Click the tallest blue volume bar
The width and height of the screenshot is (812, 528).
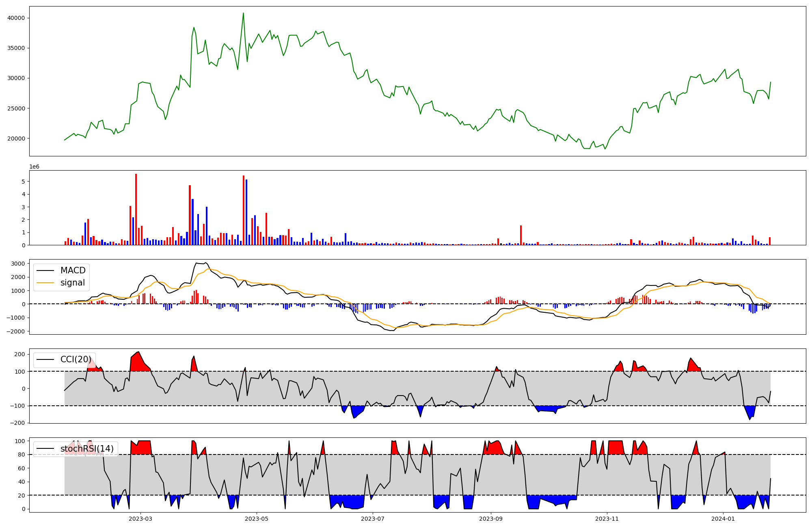246,212
